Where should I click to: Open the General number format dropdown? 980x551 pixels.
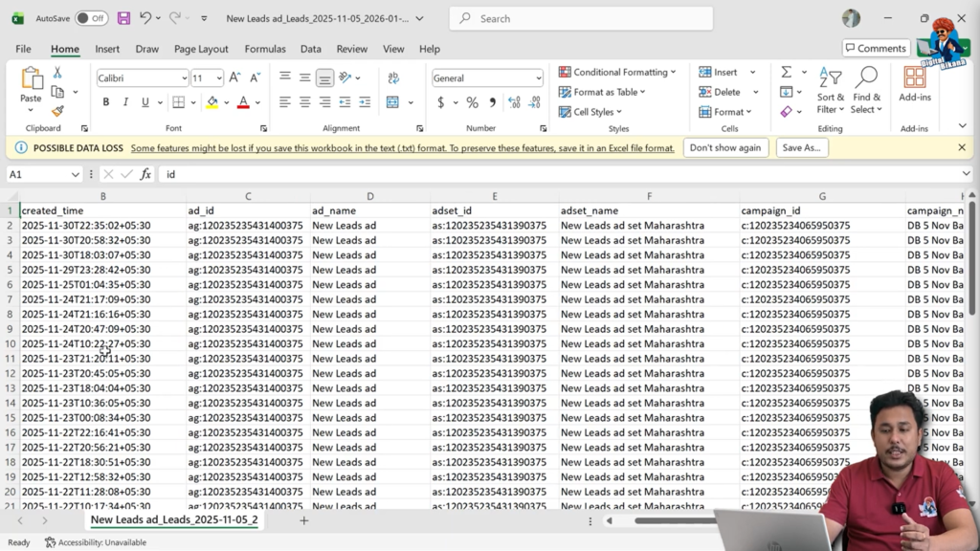(539, 76)
